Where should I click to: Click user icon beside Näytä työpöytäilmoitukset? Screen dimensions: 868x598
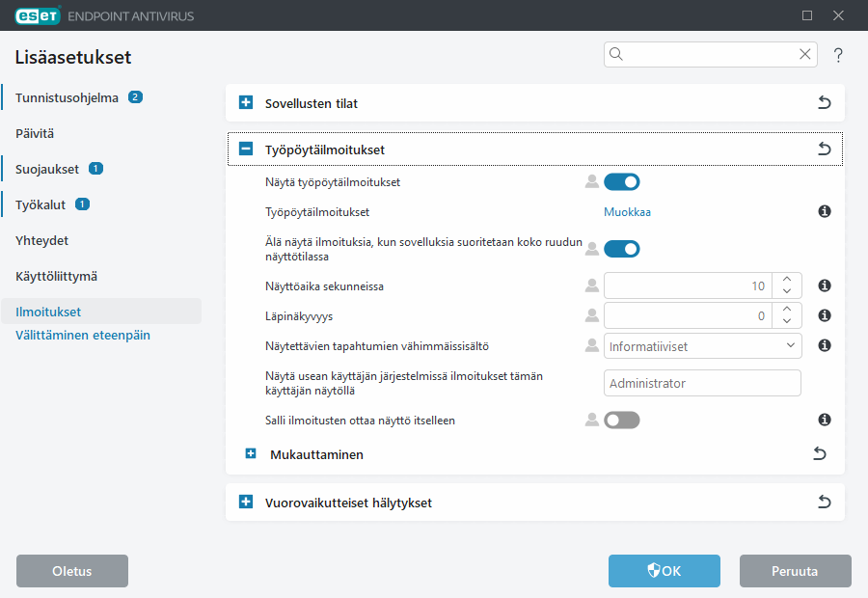[592, 181]
